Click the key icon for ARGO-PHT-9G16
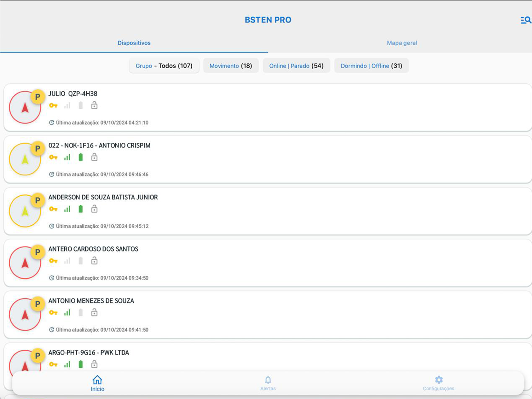This screenshot has height=399, width=532. coord(53,364)
